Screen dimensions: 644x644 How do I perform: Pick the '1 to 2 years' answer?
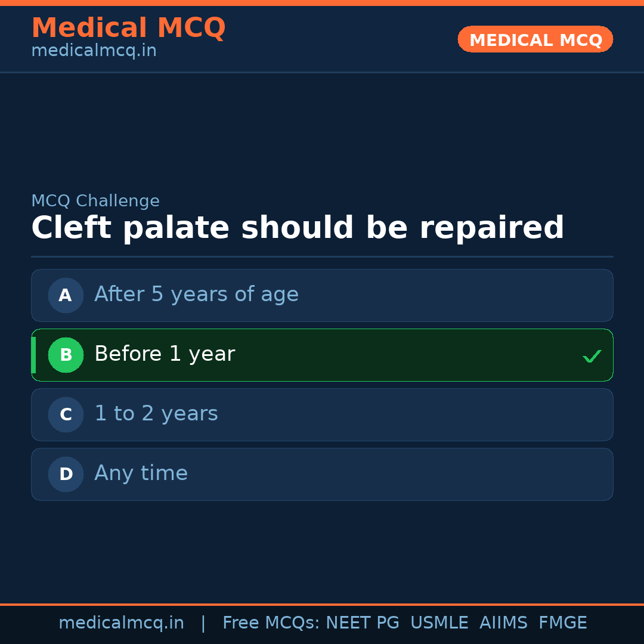click(x=156, y=414)
